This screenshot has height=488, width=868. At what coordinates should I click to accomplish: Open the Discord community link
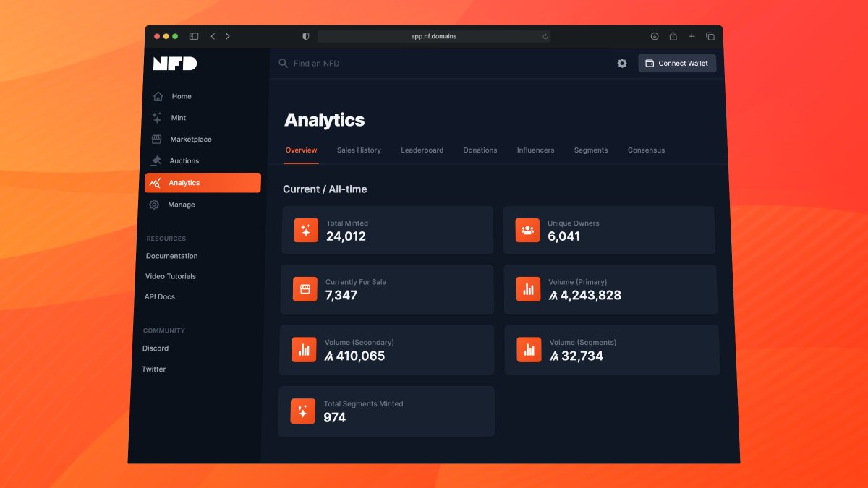click(x=156, y=348)
